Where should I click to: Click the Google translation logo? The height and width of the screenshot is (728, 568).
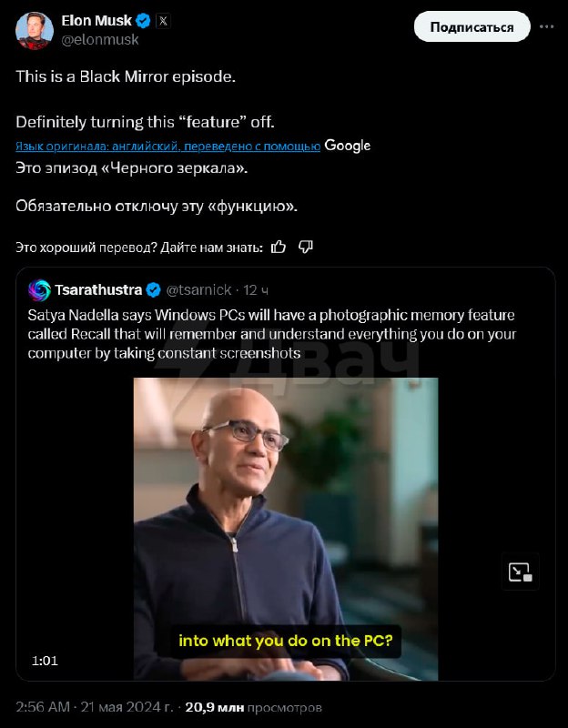click(x=348, y=146)
